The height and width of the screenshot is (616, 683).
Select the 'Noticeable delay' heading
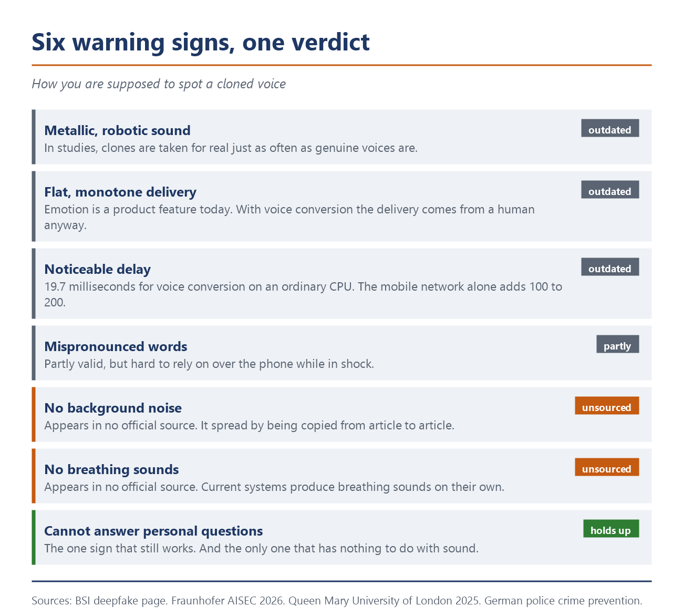tap(97, 269)
